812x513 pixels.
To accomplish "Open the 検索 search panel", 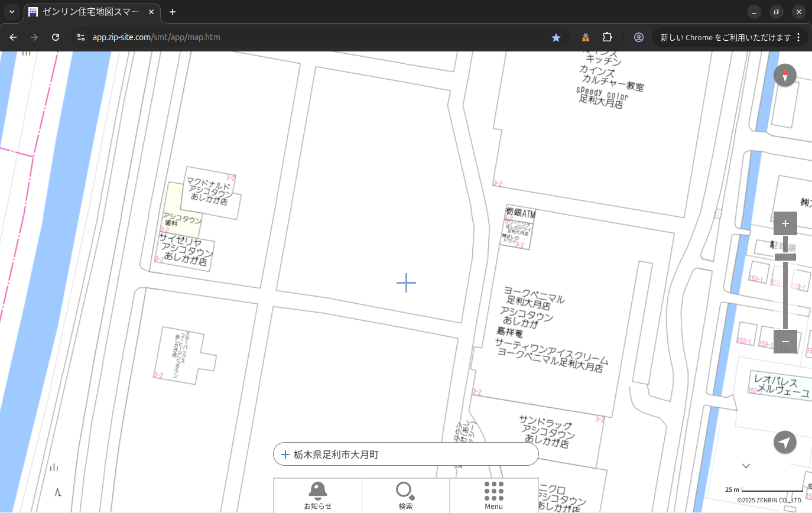I will (405, 495).
